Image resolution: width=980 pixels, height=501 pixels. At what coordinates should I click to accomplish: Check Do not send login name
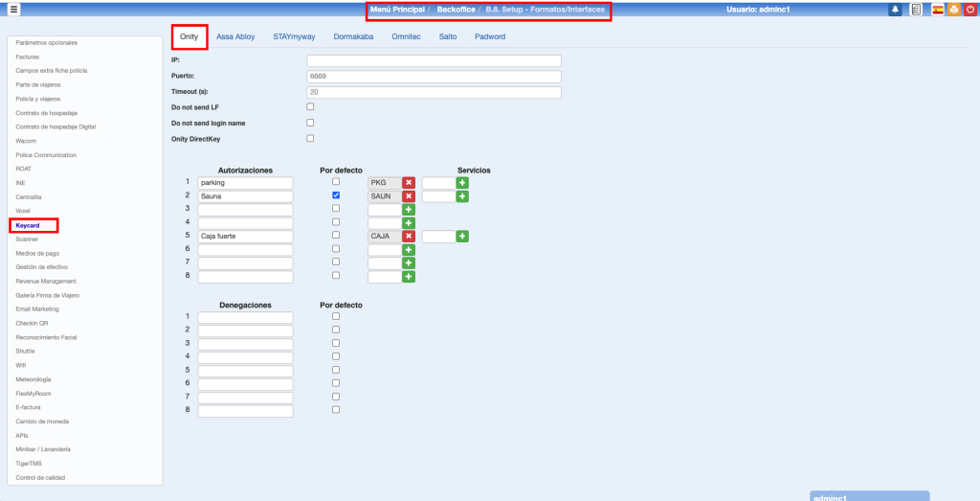click(310, 123)
